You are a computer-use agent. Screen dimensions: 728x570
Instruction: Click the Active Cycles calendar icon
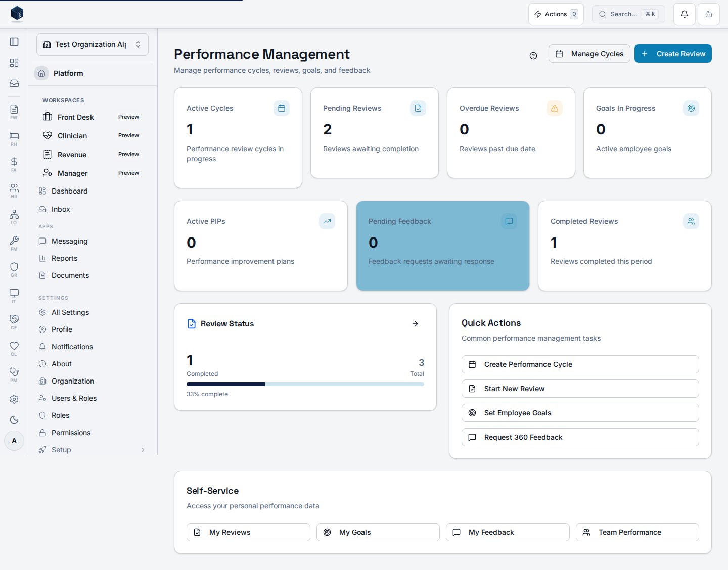[282, 108]
